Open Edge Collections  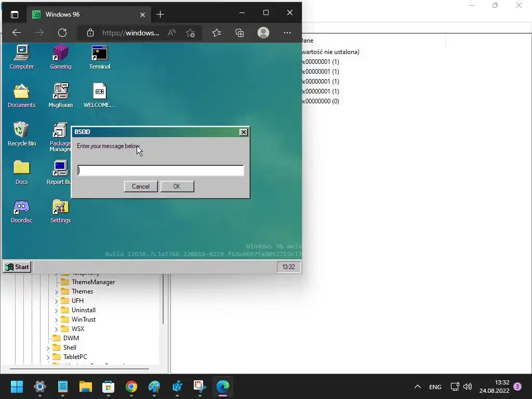[x=240, y=33]
